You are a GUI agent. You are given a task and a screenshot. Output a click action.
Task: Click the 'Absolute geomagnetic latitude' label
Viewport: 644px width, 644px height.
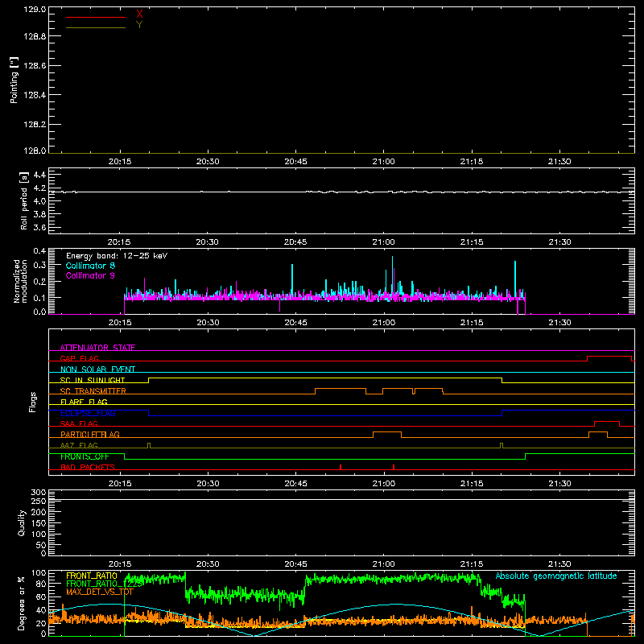(x=556, y=576)
